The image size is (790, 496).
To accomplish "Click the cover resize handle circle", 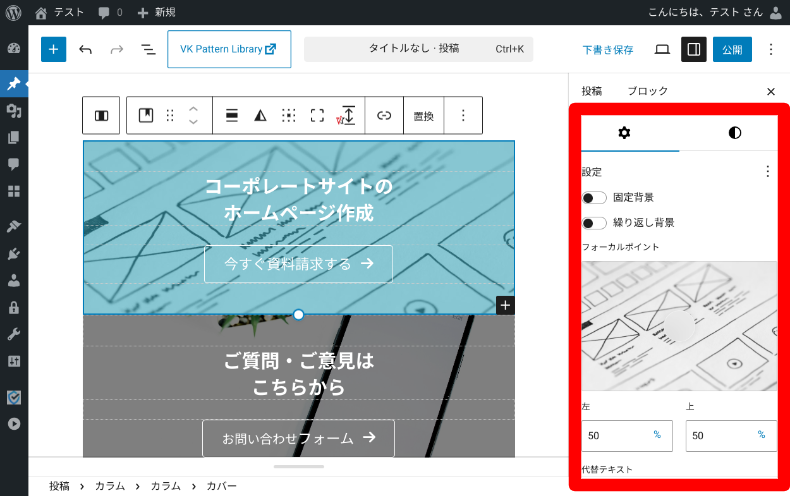I will tap(298, 315).
